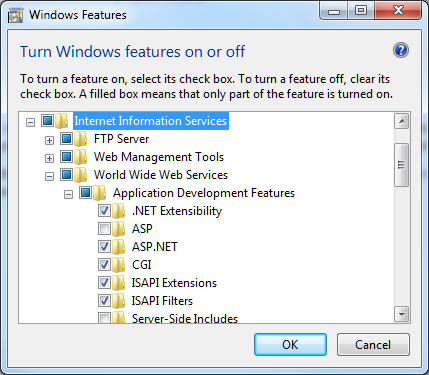The image size is (429, 375).
Task: Select the CGI label
Action: click(142, 265)
